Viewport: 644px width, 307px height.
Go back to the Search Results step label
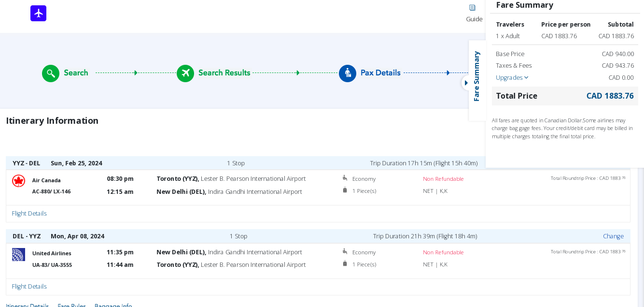(224, 73)
